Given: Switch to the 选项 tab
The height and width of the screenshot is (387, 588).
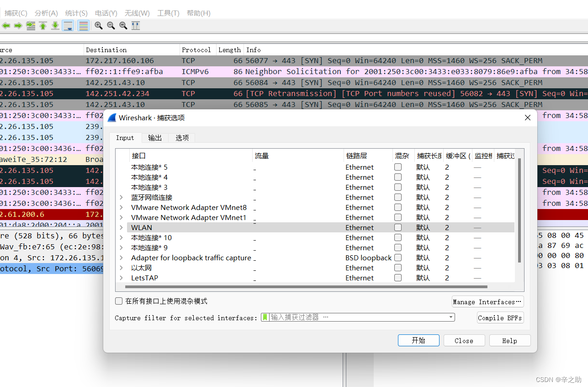Looking at the screenshot, I should click(182, 138).
